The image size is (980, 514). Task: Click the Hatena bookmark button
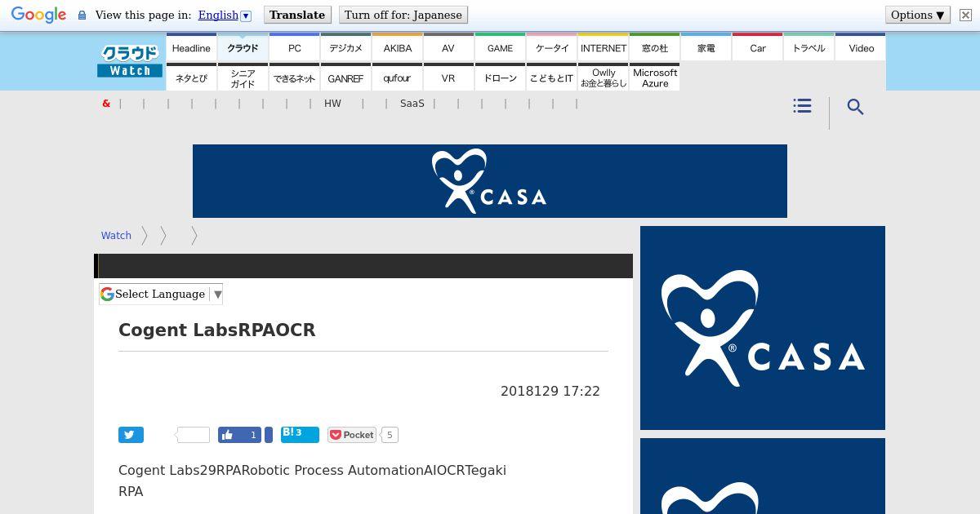pos(300,434)
